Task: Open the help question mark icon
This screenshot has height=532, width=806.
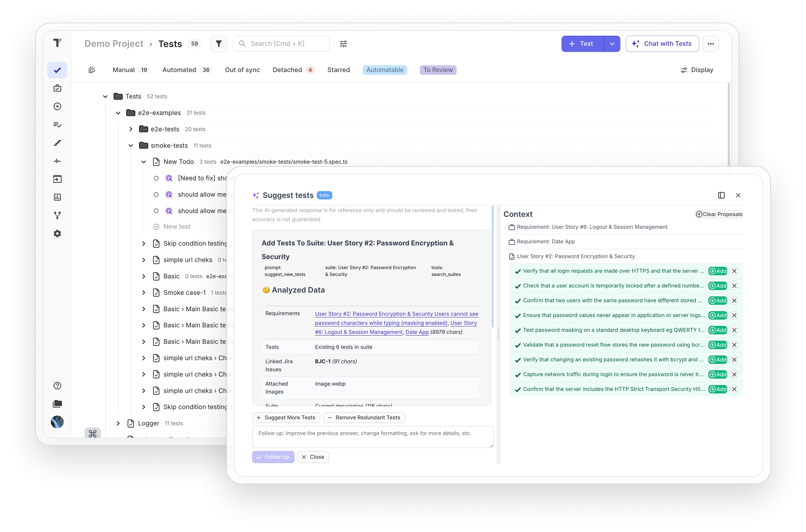Action: click(x=57, y=386)
